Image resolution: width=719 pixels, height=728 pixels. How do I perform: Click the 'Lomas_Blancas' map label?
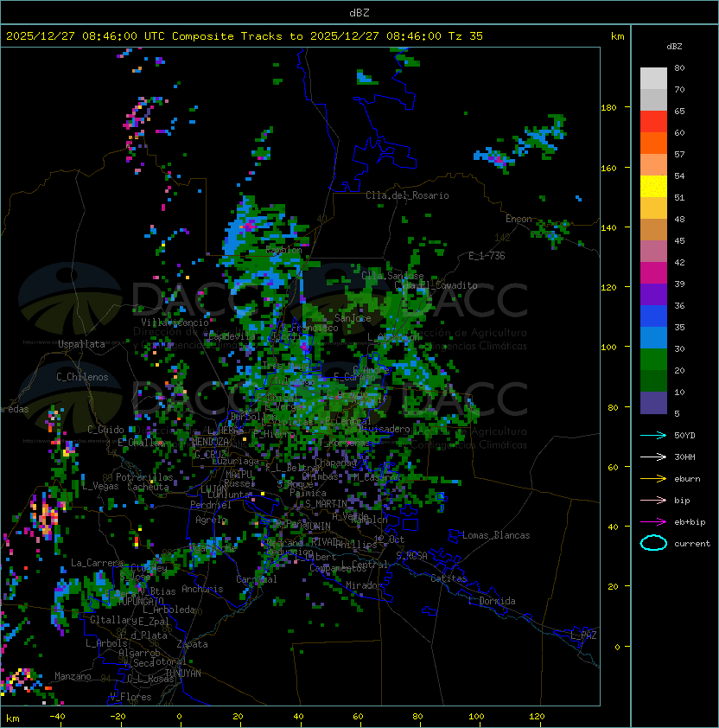point(496,535)
